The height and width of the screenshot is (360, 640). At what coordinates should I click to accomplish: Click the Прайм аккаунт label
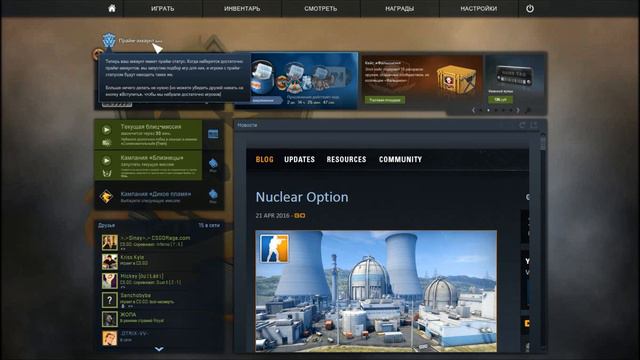137,41
